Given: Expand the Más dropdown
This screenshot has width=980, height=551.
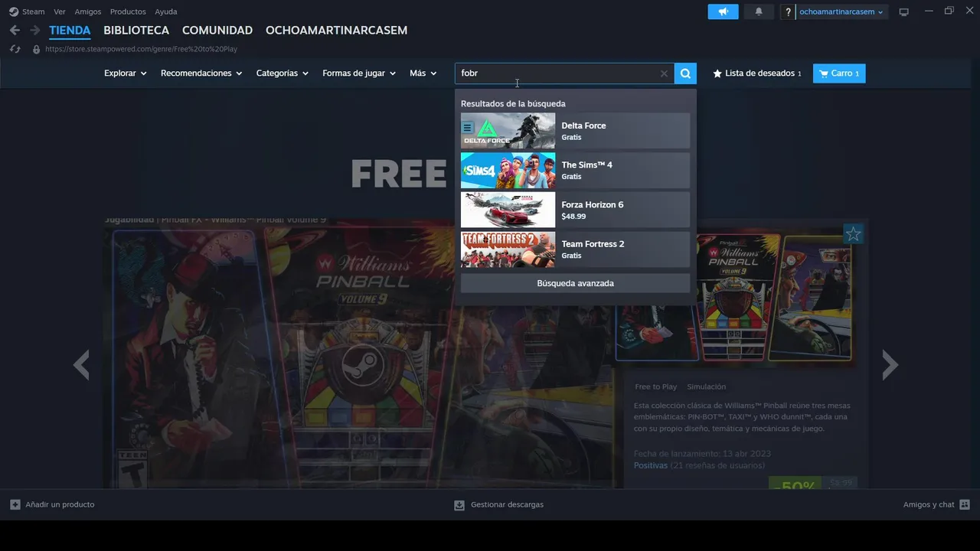Looking at the screenshot, I should tap(423, 73).
